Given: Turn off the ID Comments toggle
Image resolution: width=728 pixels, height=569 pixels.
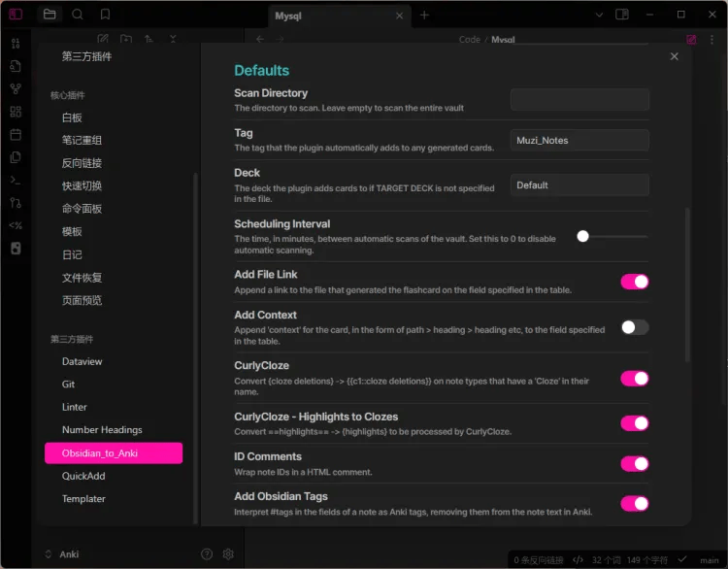Looking at the screenshot, I should click(635, 463).
